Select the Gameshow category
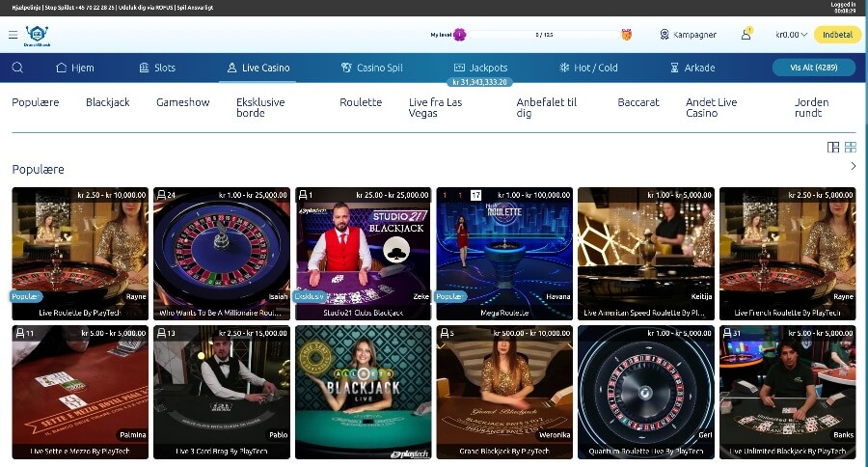Viewport: 868px width, 467px height. click(x=183, y=102)
